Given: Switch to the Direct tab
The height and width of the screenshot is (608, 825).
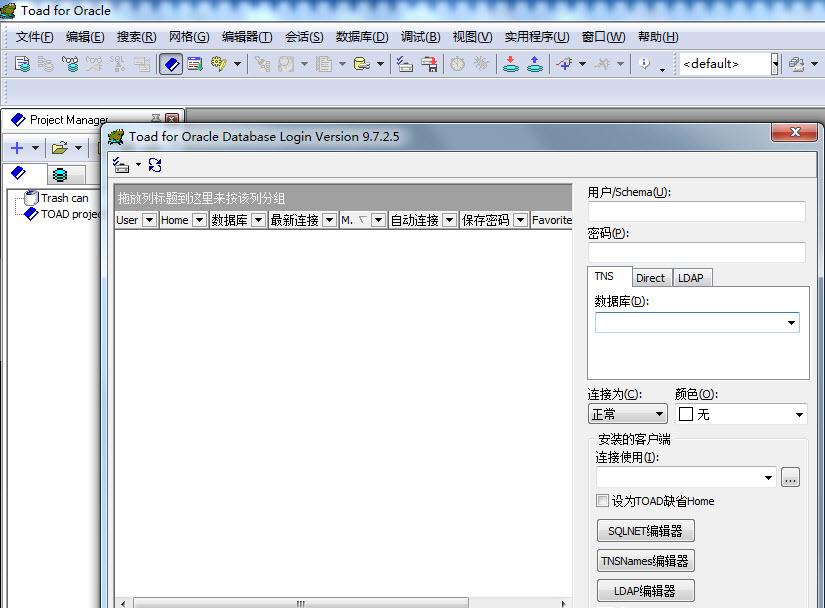Looking at the screenshot, I should (x=650, y=278).
